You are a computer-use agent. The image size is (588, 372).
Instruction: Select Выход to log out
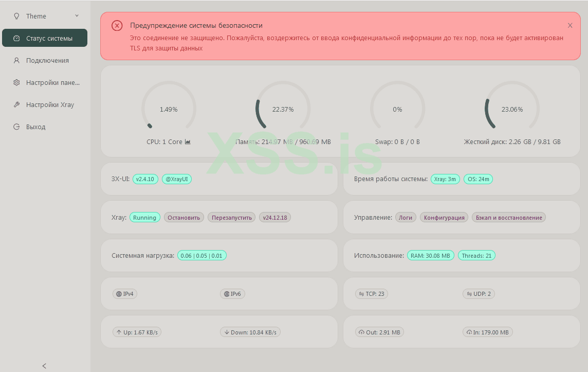tap(45, 127)
